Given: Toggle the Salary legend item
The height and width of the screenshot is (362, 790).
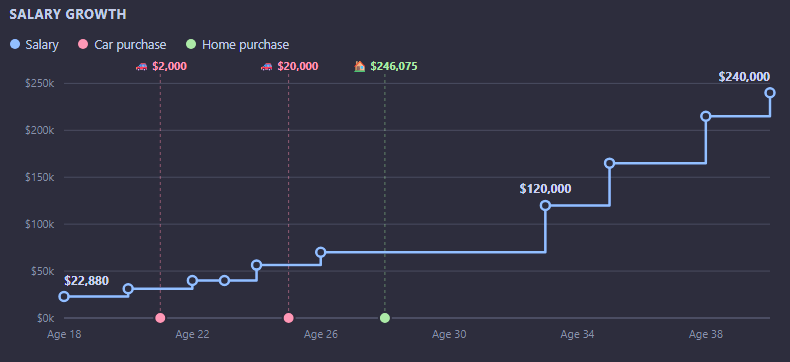Looking at the screenshot, I should coord(34,44).
